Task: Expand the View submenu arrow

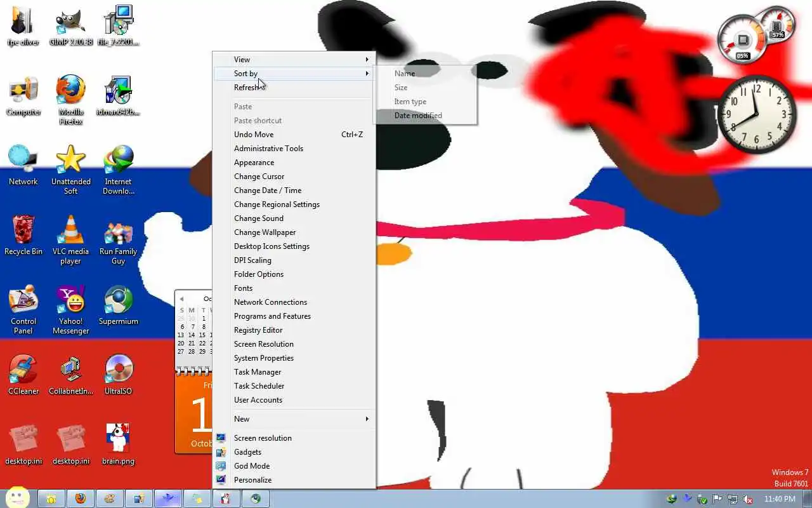Action: coord(367,60)
